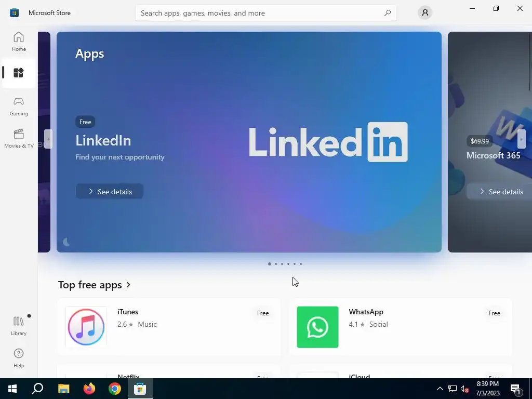The image size is (532, 399).
Task: Expand Top free apps chevron
Action: pos(128,285)
